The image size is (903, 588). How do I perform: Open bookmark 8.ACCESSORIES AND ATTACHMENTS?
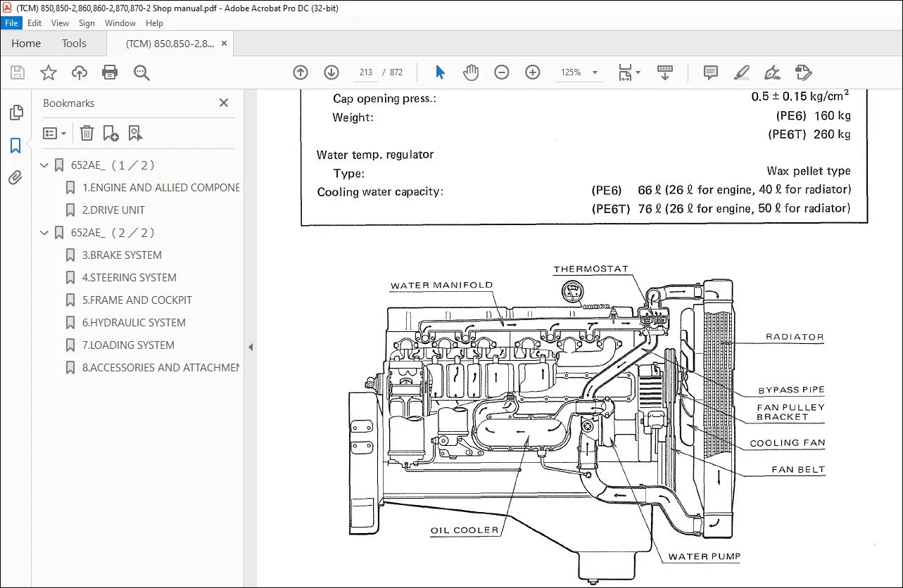160,368
